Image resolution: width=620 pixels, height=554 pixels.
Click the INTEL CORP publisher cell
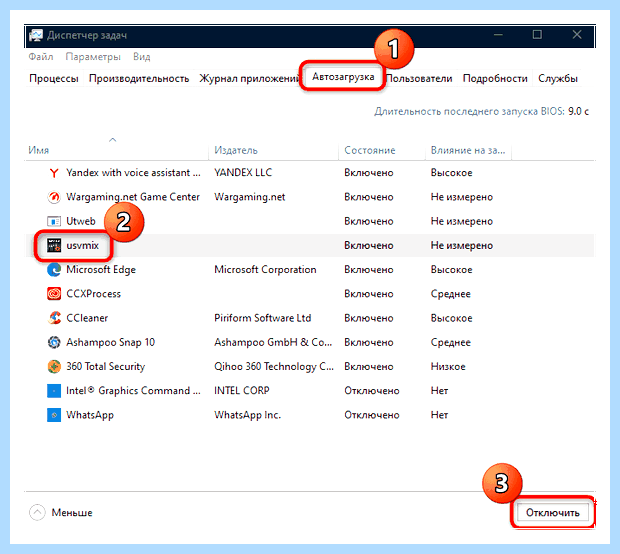pyautogui.click(x=242, y=391)
